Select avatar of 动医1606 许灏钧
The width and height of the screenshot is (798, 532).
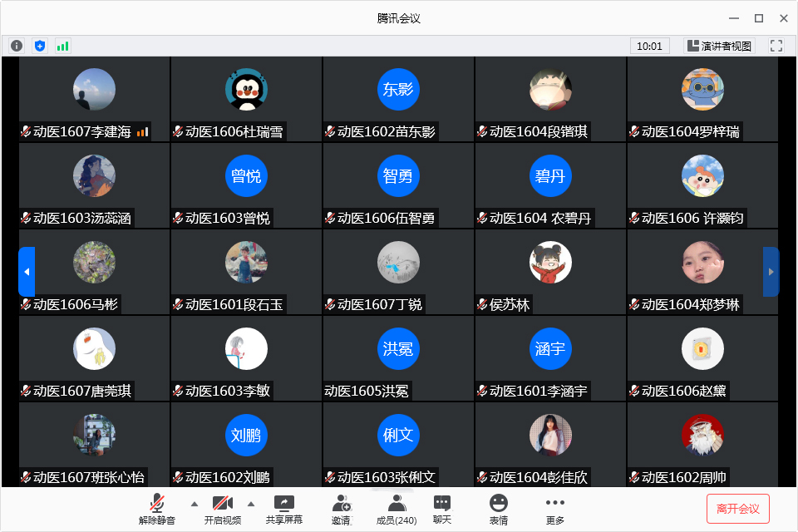[x=703, y=176]
